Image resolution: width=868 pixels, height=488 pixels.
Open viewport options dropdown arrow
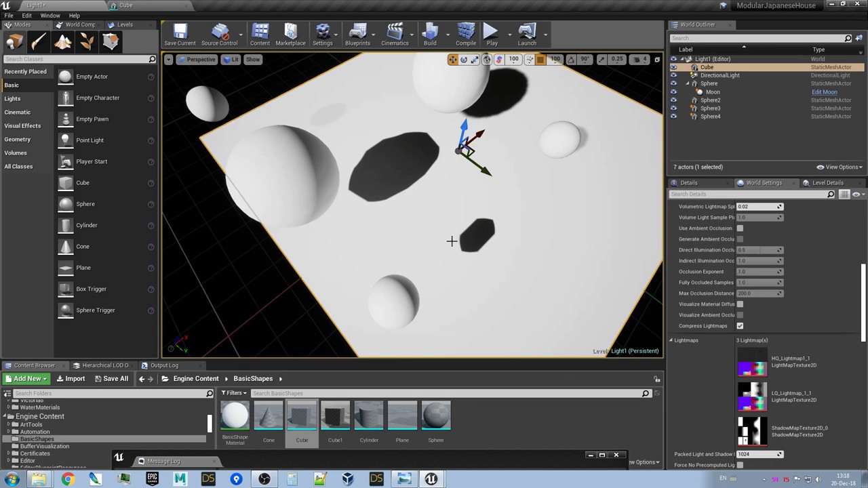(168, 60)
